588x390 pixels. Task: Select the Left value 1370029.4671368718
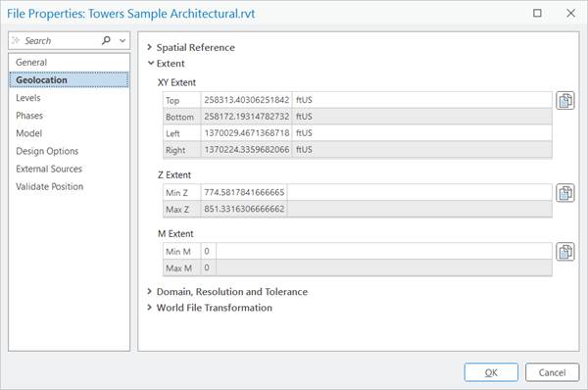tap(246, 132)
